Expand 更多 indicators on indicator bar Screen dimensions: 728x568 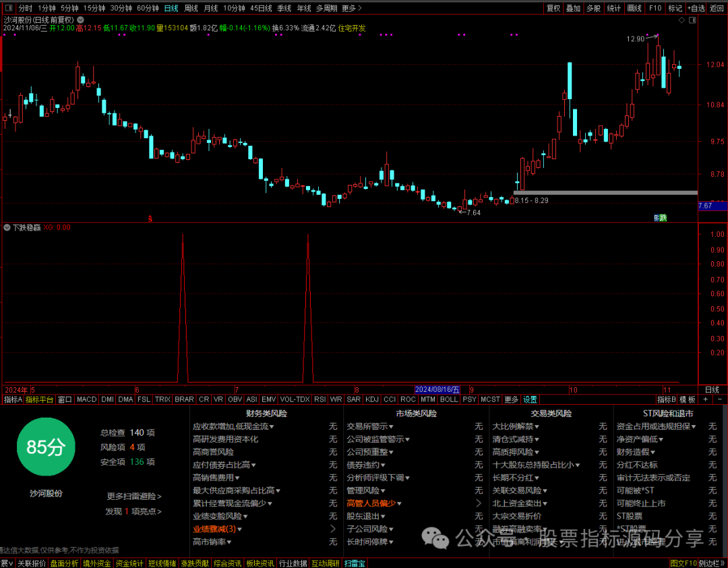511,399
